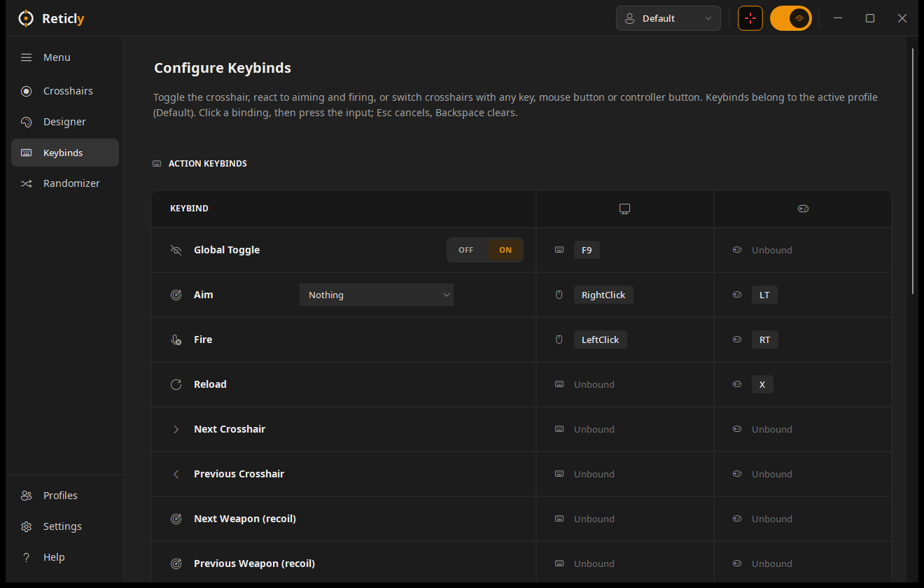This screenshot has width=924, height=588.
Task: Click the Previous Weapon (recoil) target icon
Action: (x=176, y=563)
